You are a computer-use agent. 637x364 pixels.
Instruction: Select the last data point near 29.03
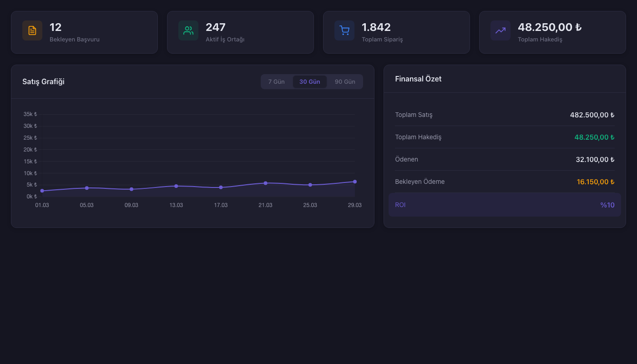355,181
